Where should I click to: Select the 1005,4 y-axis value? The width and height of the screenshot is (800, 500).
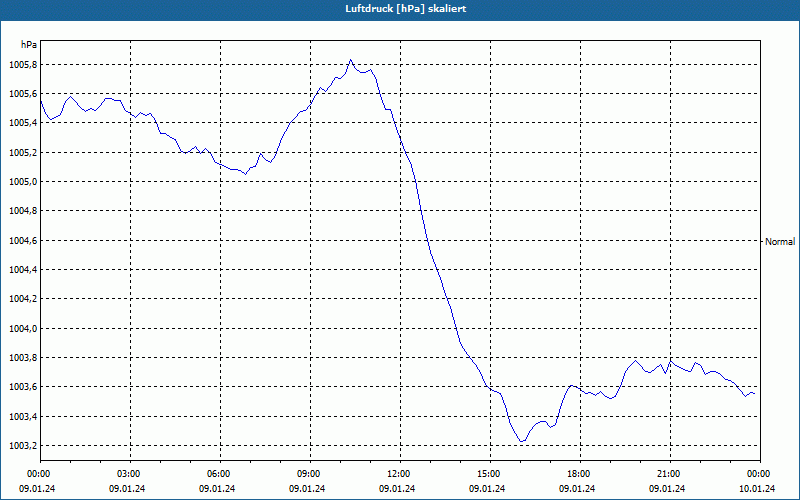coord(23,123)
